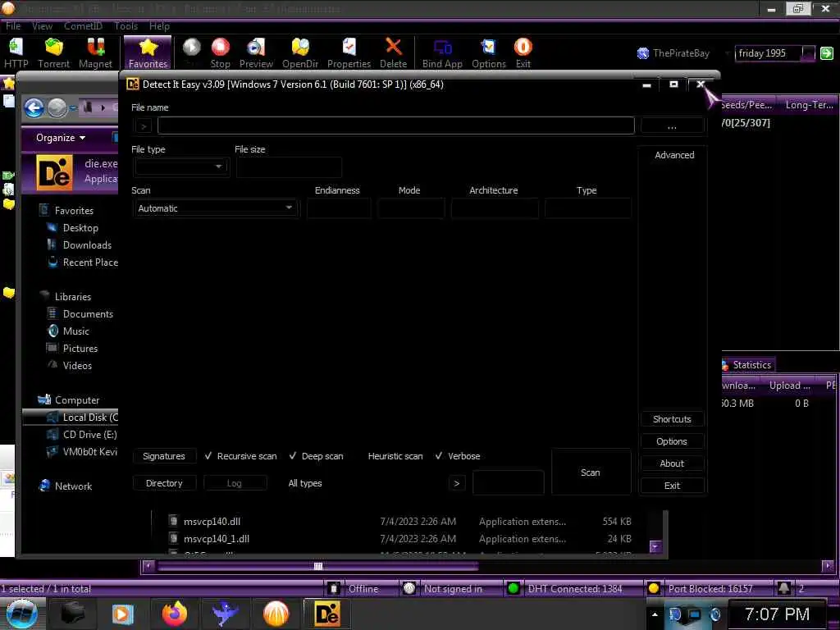Open the View menu
Screen dimensions: 840x630
tap(42, 25)
